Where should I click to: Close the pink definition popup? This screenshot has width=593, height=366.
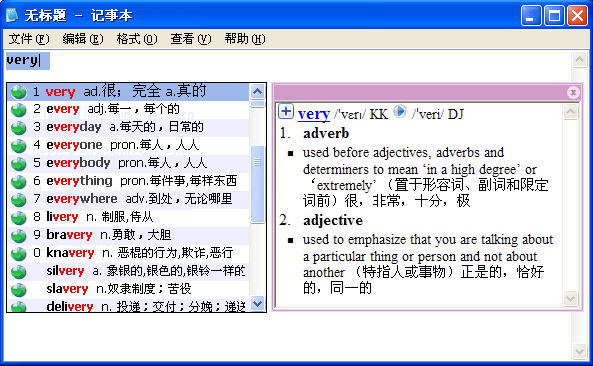click(573, 92)
